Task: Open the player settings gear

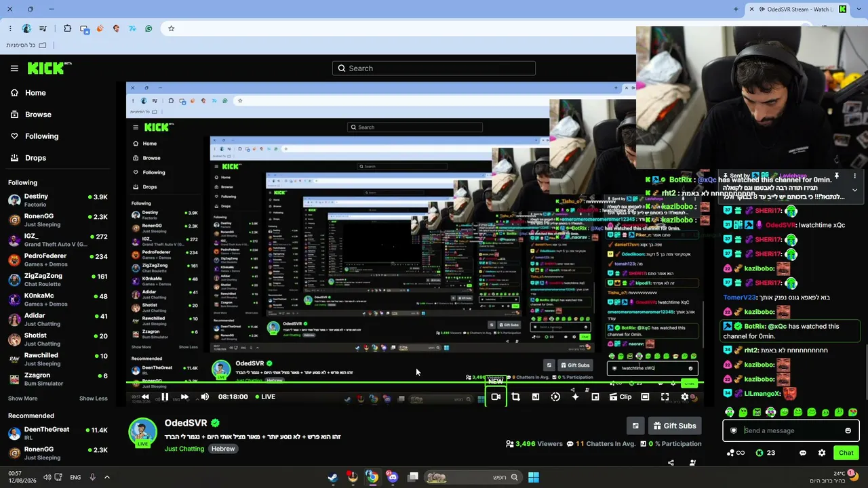Action: [x=685, y=397]
